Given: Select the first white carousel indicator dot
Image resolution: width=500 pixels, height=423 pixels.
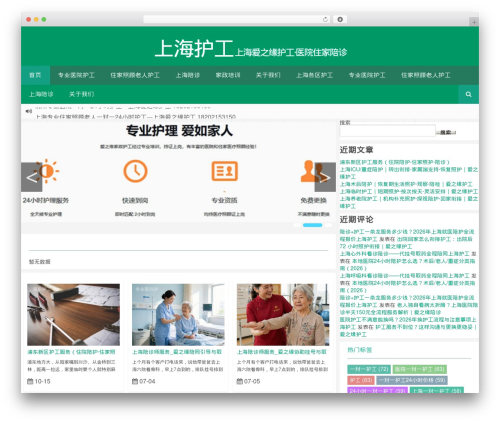Looking at the screenshot, I should (x=297, y=225).
